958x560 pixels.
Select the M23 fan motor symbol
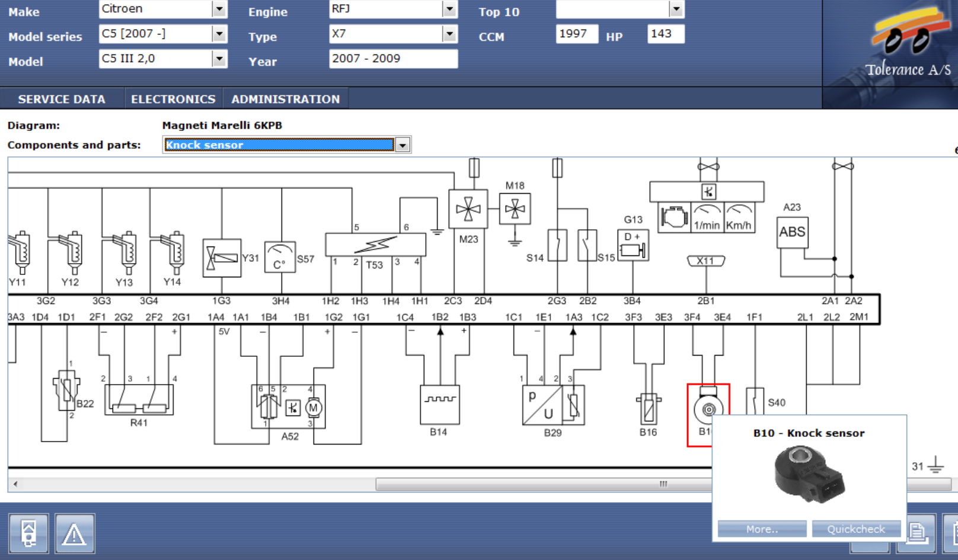tap(468, 209)
